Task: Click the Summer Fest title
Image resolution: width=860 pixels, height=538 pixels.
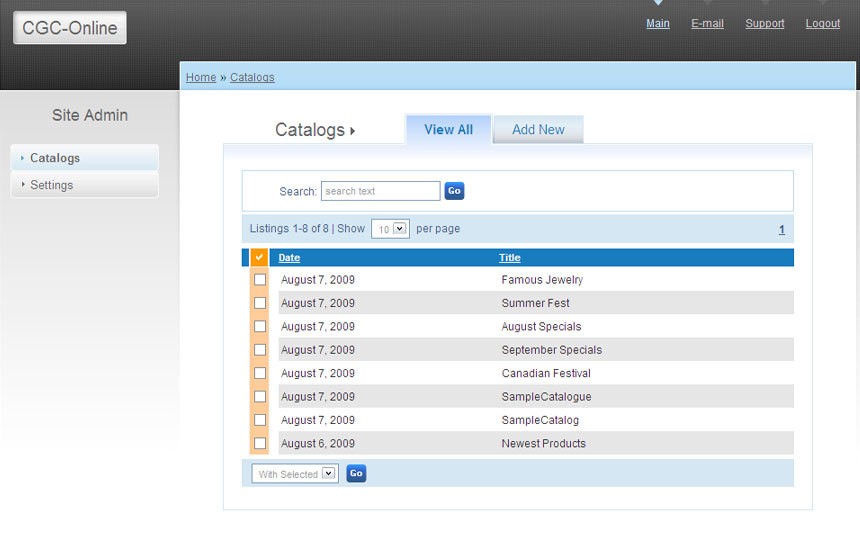Action: coord(535,303)
